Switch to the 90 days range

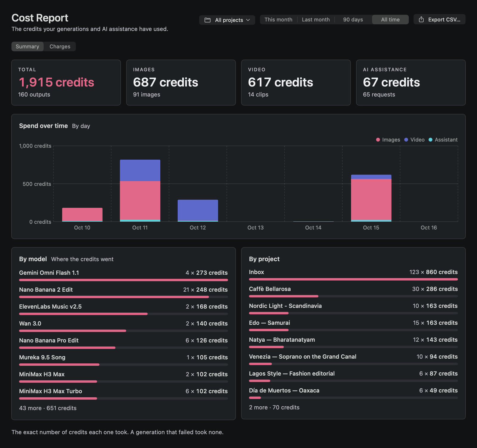(x=353, y=20)
